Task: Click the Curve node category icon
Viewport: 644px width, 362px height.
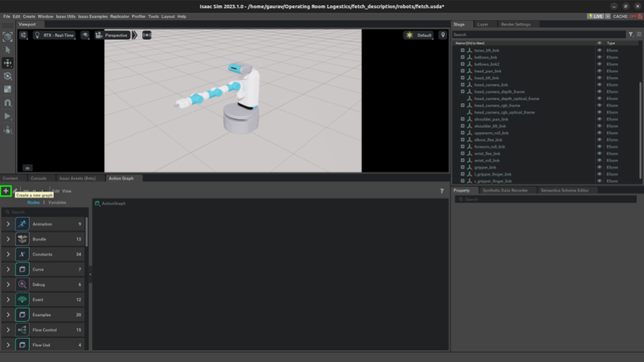Action: click(x=22, y=269)
